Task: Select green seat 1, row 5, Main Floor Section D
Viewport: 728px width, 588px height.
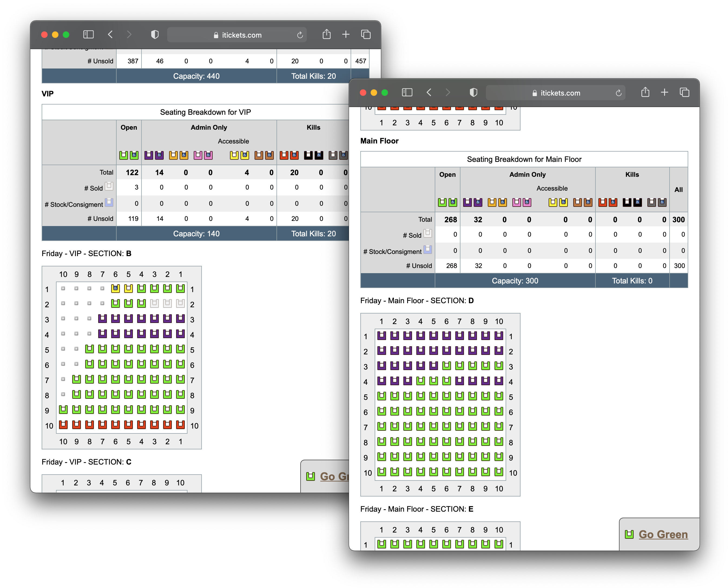Action: point(381,396)
